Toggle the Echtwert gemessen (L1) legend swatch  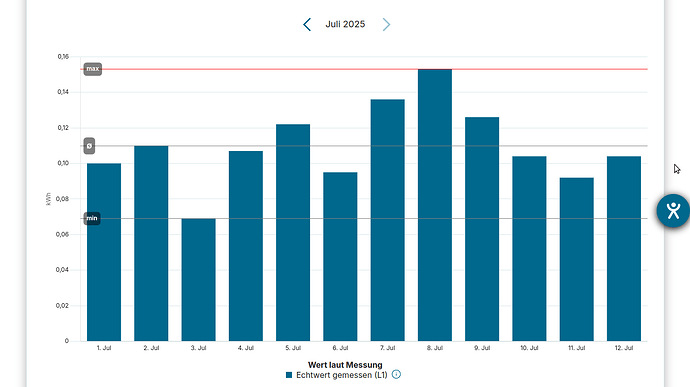coord(289,375)
